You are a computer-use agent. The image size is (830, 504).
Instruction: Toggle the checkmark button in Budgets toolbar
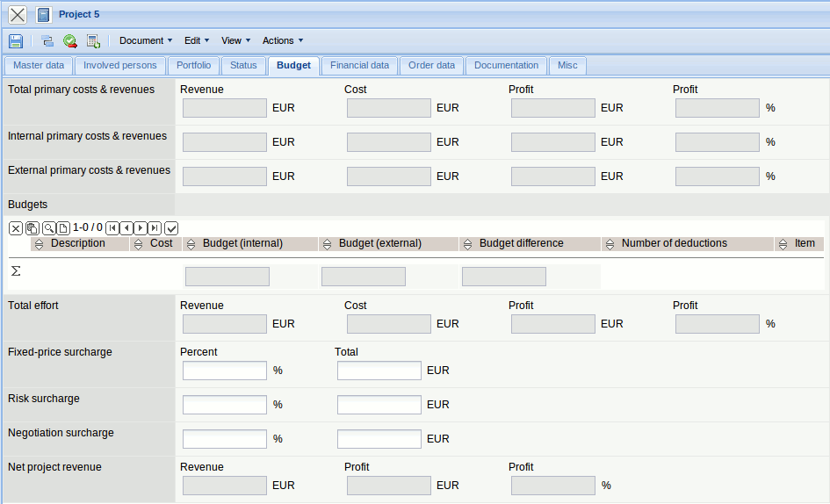point(171,228)
